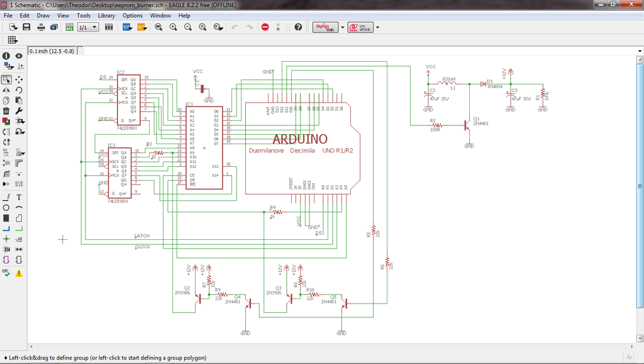Expand the design link dropdown arrow
The width and height of the screenshot is (644, 364).
coord(342,27)
